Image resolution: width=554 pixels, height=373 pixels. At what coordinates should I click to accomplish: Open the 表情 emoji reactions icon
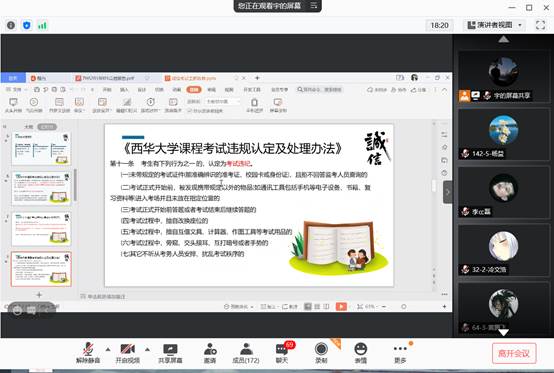tap(361, 353)
